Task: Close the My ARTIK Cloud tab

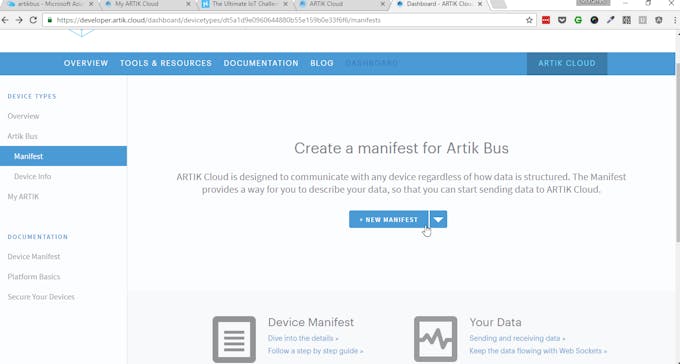Action: pos(188,4)
